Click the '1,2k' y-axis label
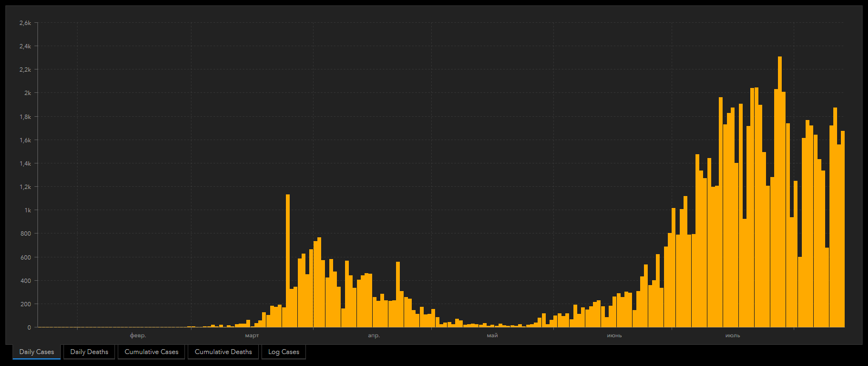 (25, 187)
